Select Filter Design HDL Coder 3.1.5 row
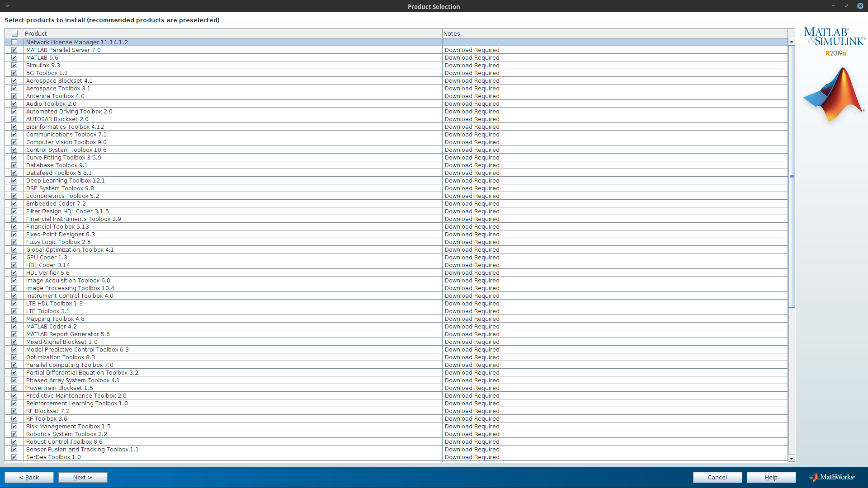The image size is (868, 488). (x=396, y=211)
